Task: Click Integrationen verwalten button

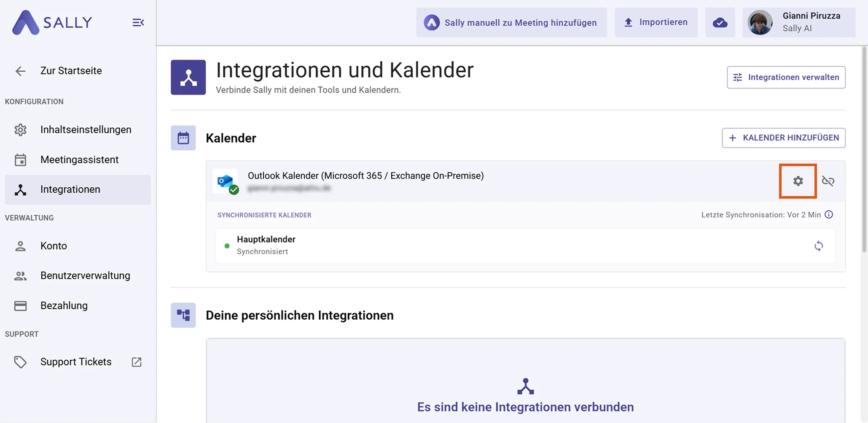Action: [786, 77]
